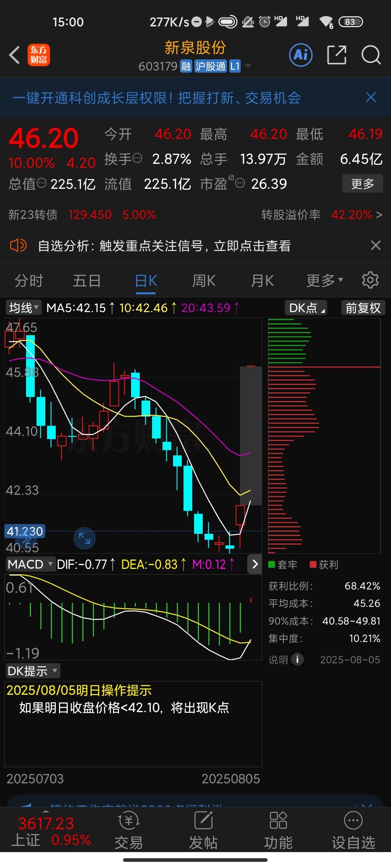
Task: Tap the Wi-Fi icon in status bar
Action: pyautogui.click(x=326, y=22)
